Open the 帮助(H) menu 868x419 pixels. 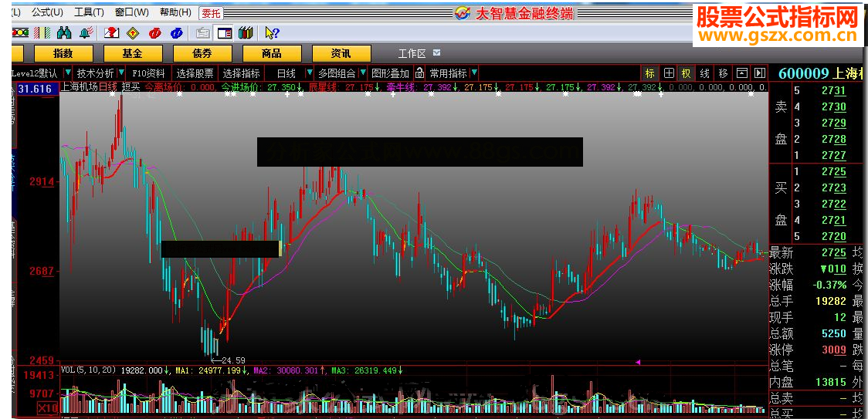tap(175, 12)
